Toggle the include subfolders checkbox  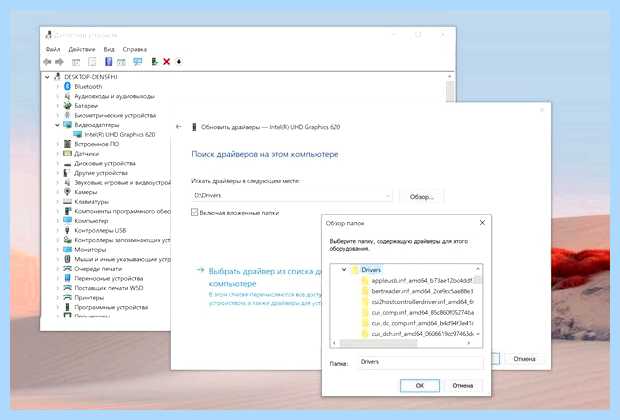tap(195, 212)
